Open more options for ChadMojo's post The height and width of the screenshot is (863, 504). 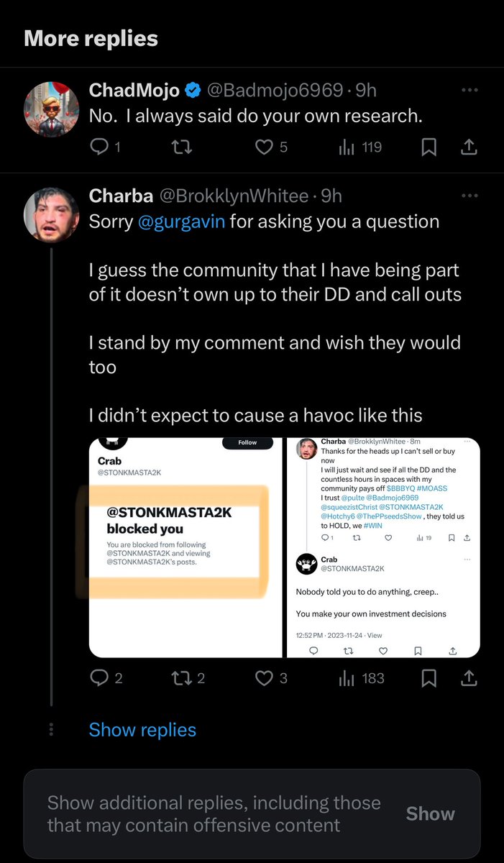coord(469,91)
